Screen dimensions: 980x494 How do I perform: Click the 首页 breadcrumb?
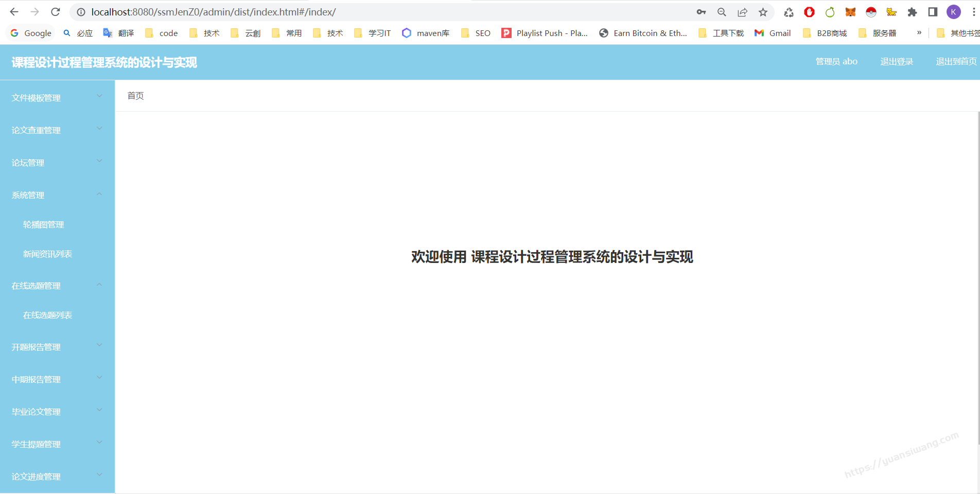coord(135,96)
